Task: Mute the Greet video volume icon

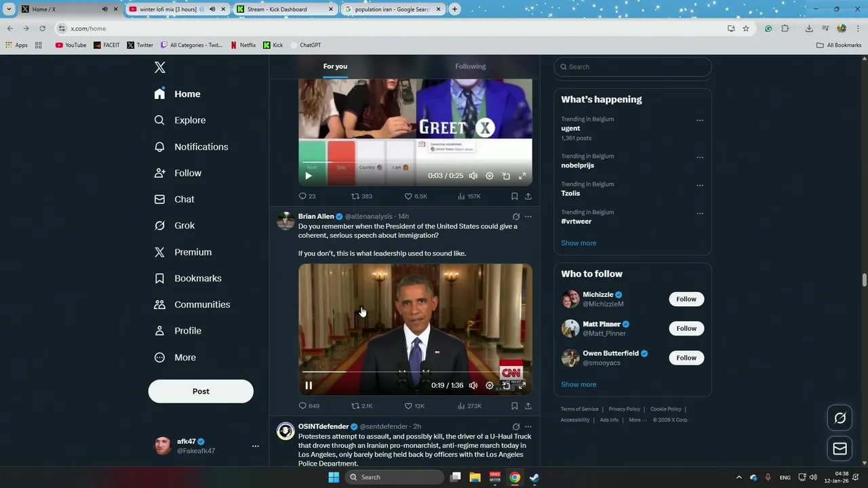Action: click(473, 176)
